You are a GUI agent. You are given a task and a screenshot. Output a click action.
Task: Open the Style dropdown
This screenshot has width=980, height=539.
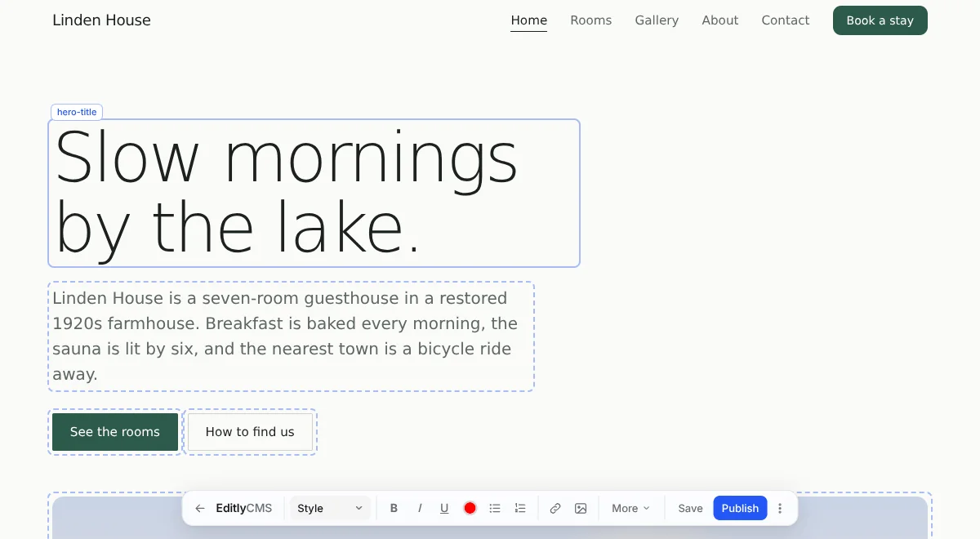[330, 508]
